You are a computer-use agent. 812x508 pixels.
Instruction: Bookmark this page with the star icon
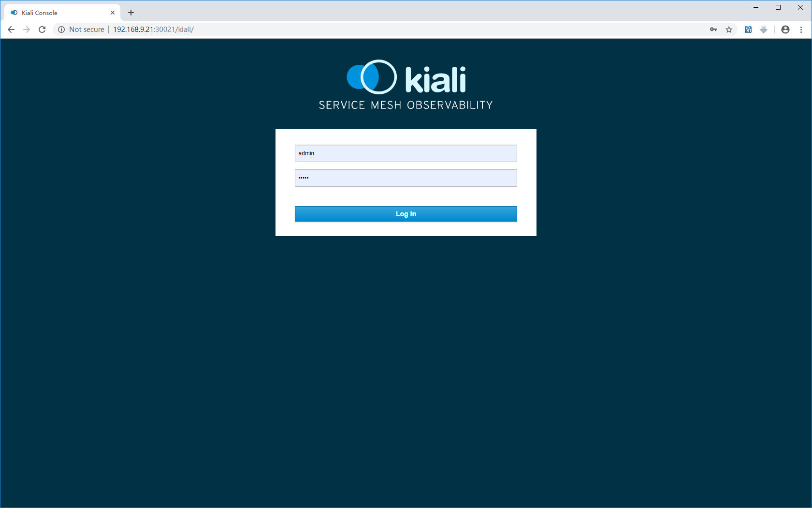[x=729, y=30]
